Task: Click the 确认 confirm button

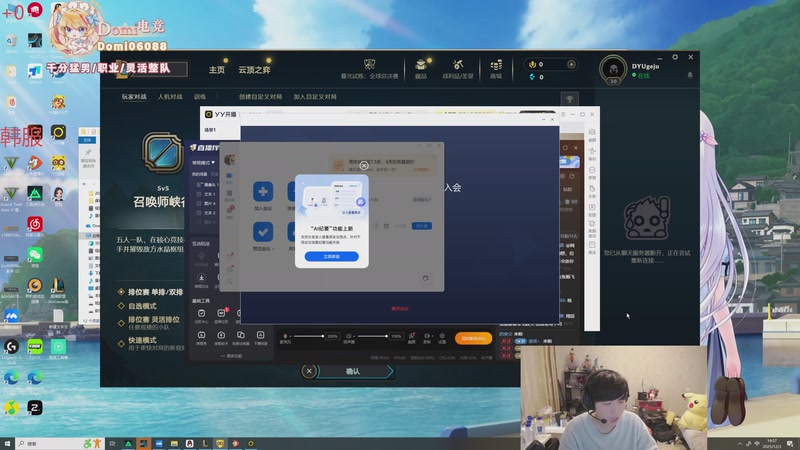Action: pyautogui.click(x=355, y=371)
